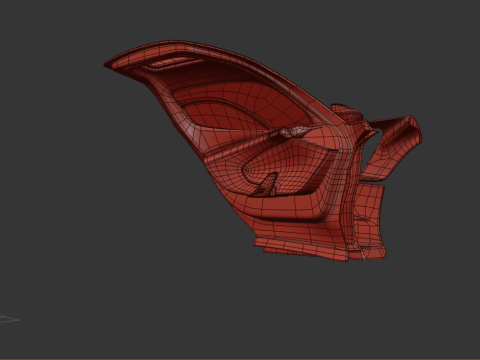Image resolution: width=480 pixels, height=360 pixels.
Task: Click the side mirror mount on the model
Action: pyautogui.click(x=347, y=112)
